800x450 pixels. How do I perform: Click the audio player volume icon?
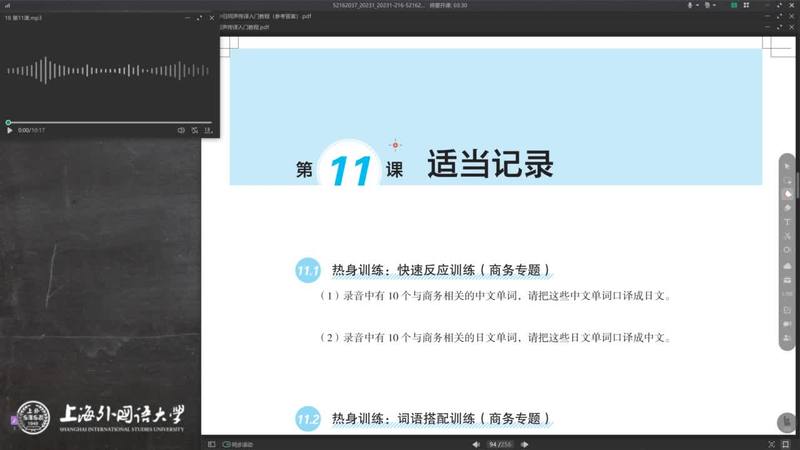181,130
